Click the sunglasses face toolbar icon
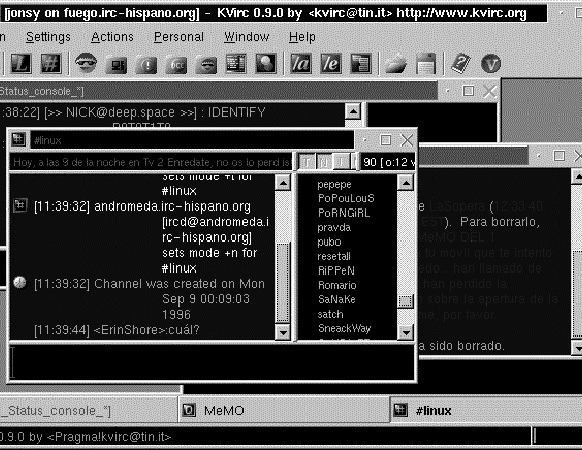Image resolution: width=582 pixels, height=450 pixels. [86, 63]
